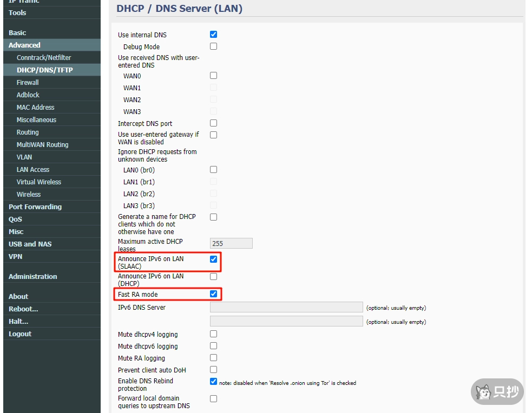
Task: Check the WAN0 received DNS checkbox
Action: 213,76
